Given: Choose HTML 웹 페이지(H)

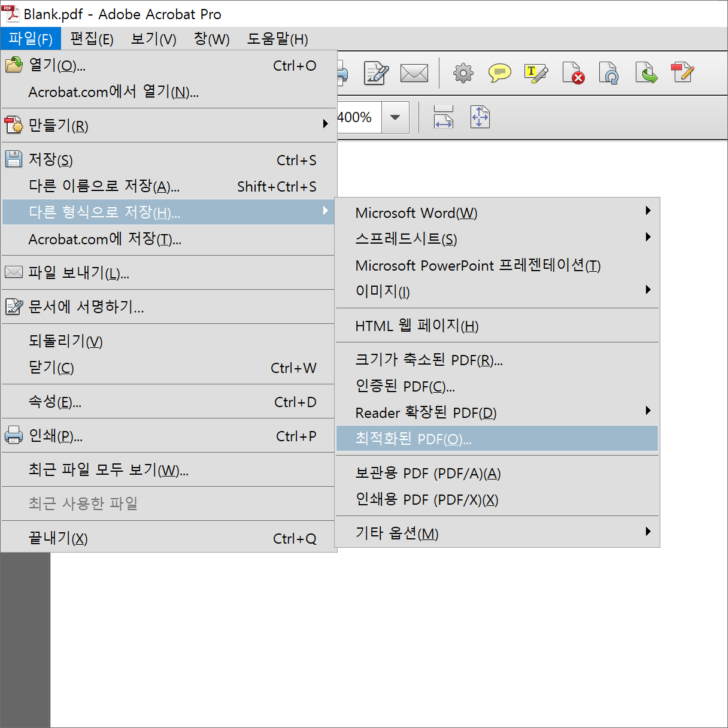Looking at the screenshot, I should coord(498,326).
